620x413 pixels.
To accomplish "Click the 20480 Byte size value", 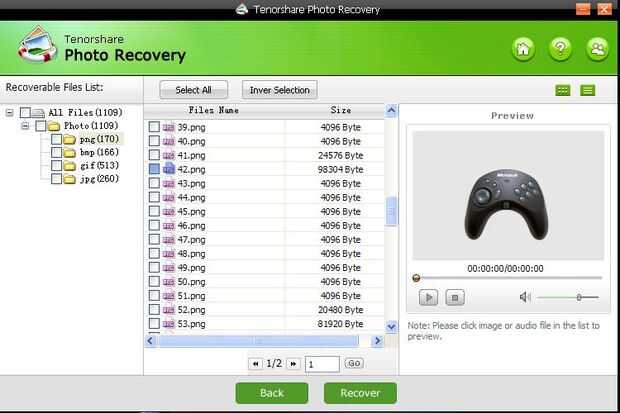I will pyautogui.click(x=340, y=310).
